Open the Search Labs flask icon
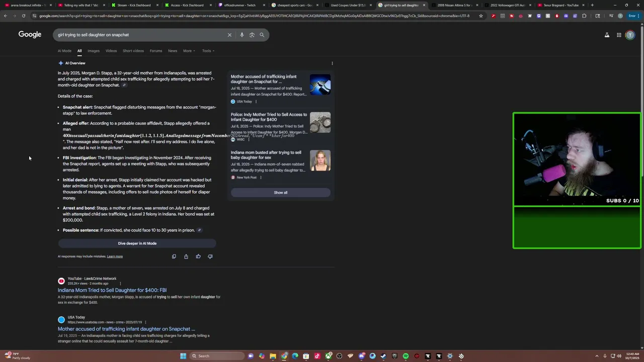Screen dimensions: 644x362 (607, 35)
